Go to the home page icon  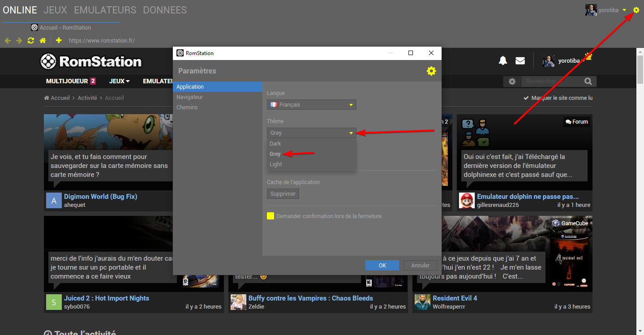click(x=43, y=41)
